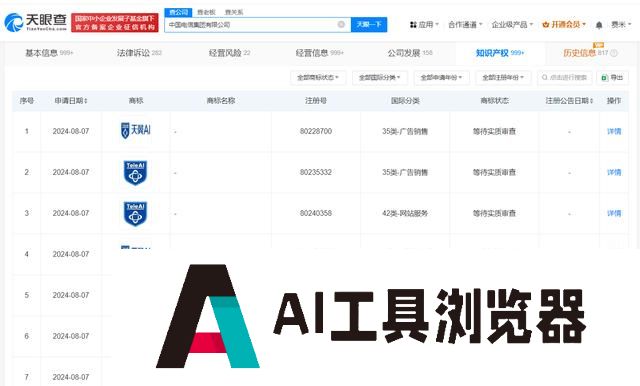
Task: Switch to the 法律诉讼 tab
Action: tap(139, 53)
